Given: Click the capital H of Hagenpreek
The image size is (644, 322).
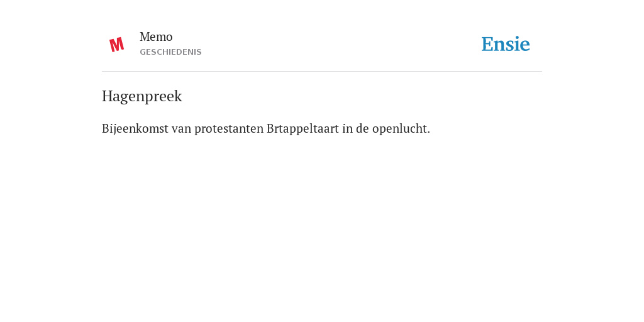Looking at the screenshot, I should (107, 96).
